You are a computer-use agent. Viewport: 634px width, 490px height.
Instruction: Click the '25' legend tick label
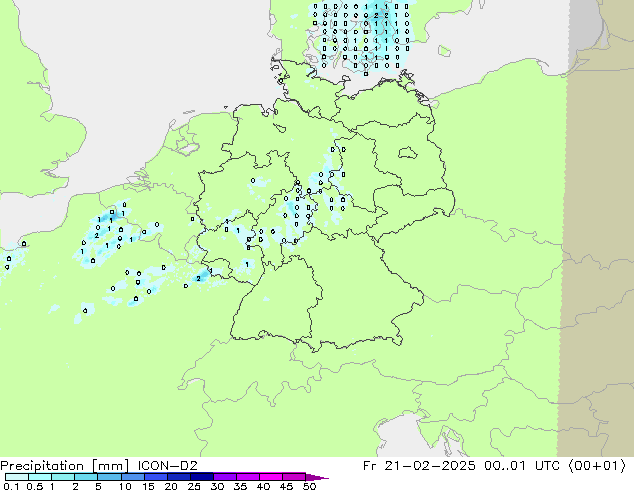[194, 486]
